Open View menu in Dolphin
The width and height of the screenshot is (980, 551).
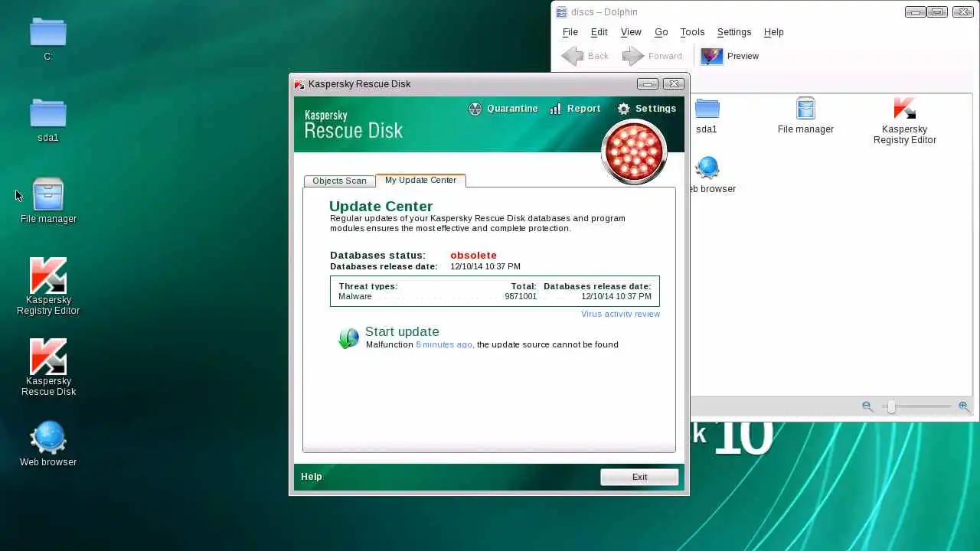tap(631, 32)
